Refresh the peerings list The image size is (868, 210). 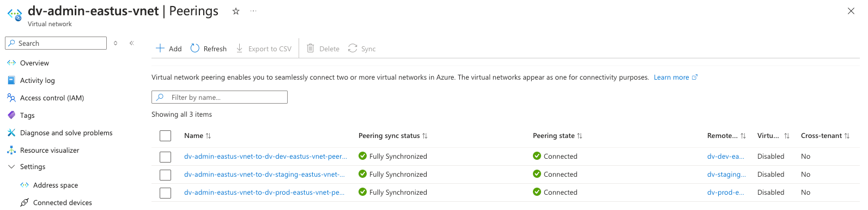point(209,49)
